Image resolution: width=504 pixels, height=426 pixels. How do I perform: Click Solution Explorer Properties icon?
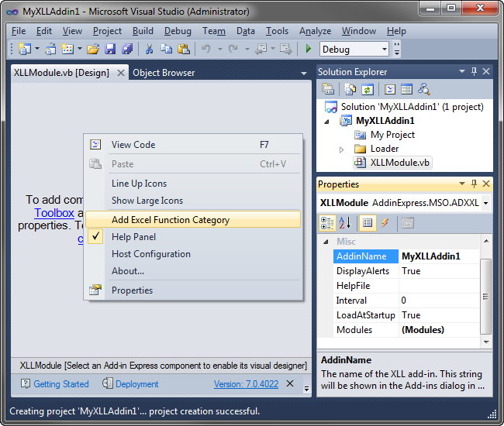pos(328,89)
